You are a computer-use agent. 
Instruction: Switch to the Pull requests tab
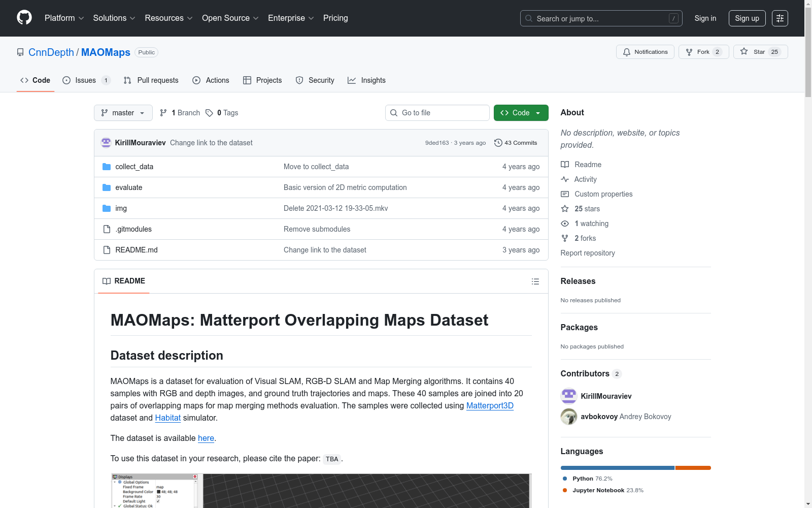coord(151,80)
